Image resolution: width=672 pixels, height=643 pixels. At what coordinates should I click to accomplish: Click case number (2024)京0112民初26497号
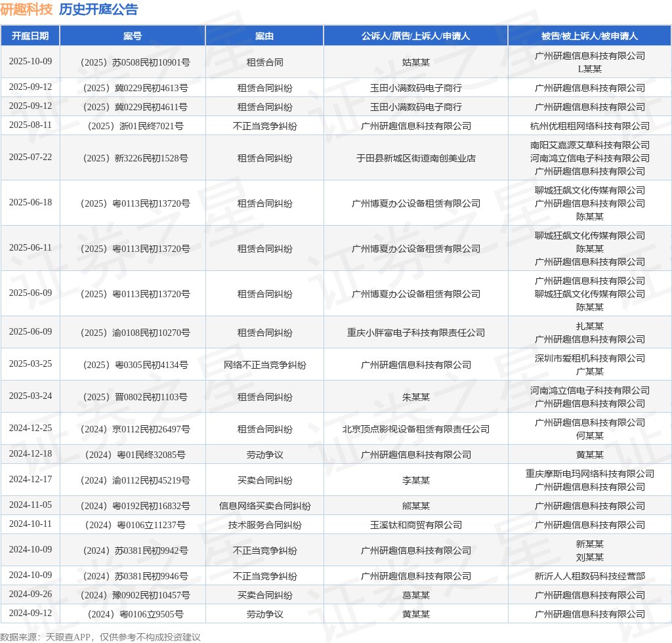[x=135, y=429]
